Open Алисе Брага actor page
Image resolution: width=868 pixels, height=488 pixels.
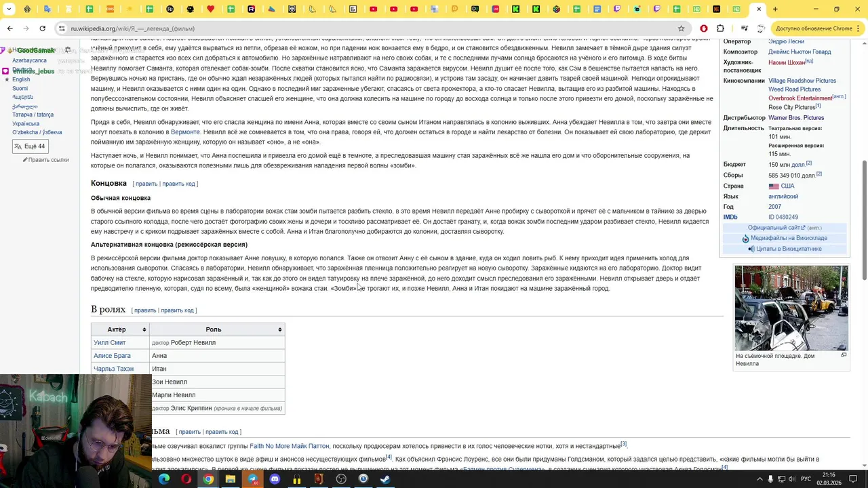112,356
